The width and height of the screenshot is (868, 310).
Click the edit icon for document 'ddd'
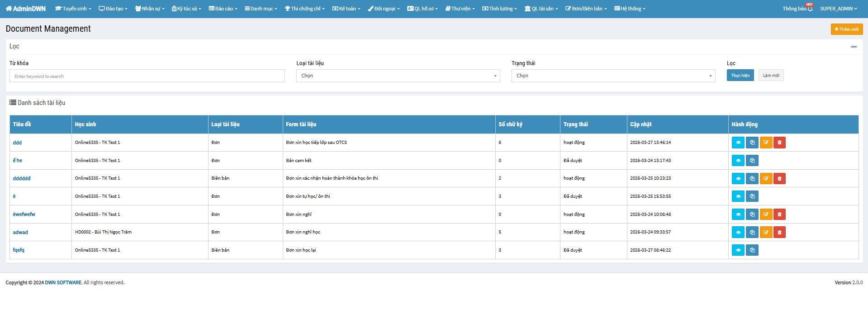(766, 143)
